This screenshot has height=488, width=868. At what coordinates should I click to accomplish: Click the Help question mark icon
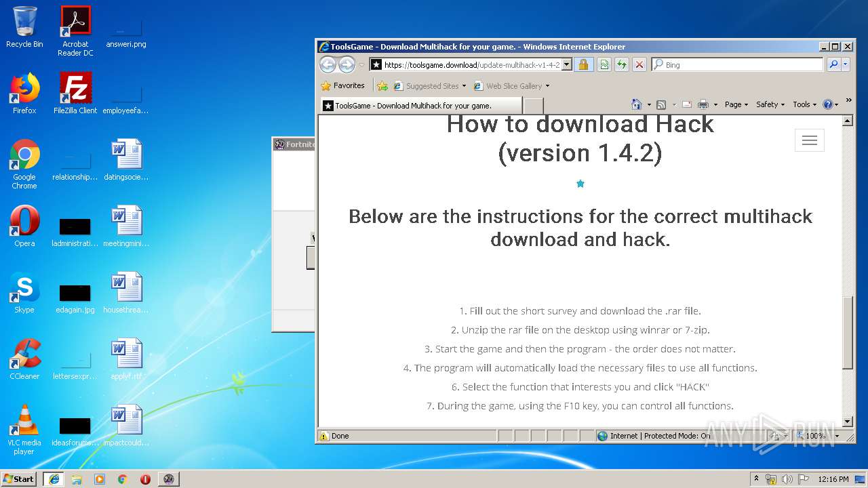point(827,104)
